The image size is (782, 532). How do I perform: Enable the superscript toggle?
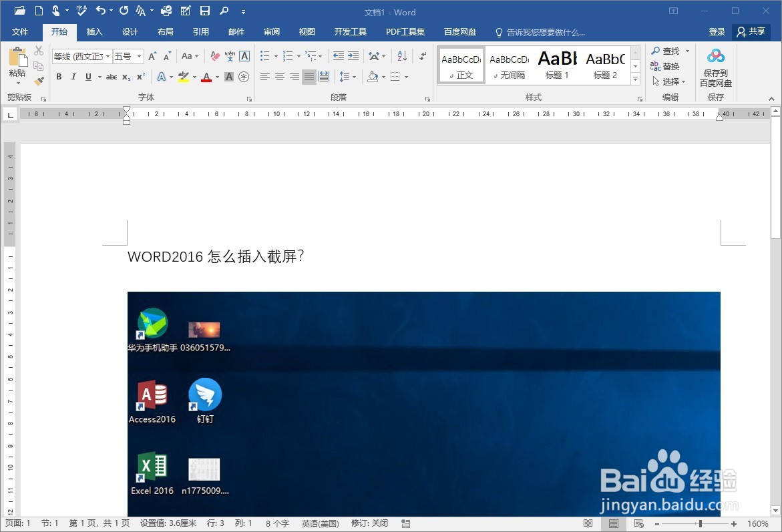(x=140, y=75)
